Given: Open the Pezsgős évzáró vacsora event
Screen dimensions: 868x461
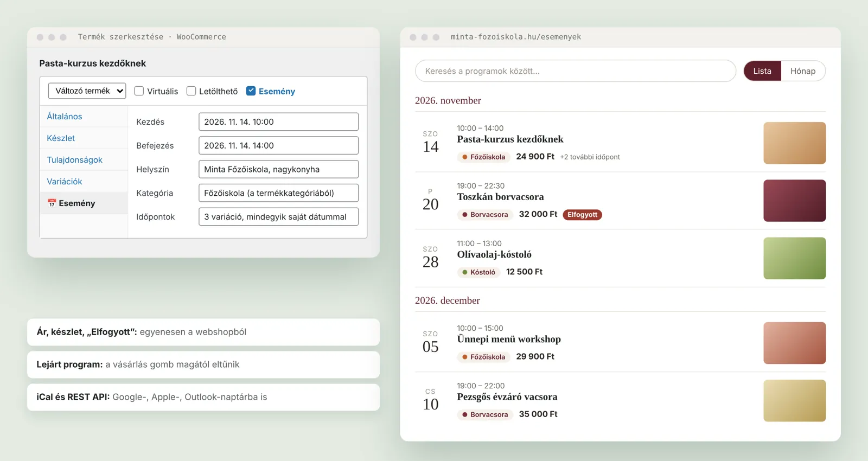Looking at the screenshot, I should point(507,396).
